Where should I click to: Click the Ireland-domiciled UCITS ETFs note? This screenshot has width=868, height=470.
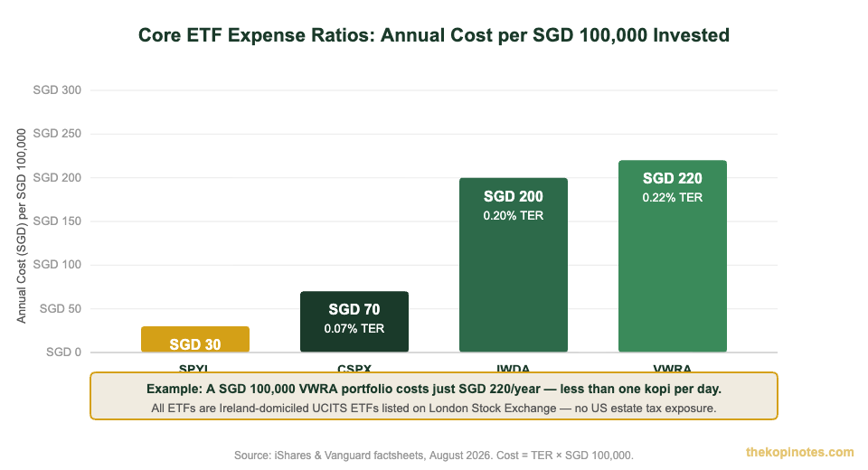tap(433, 408)
